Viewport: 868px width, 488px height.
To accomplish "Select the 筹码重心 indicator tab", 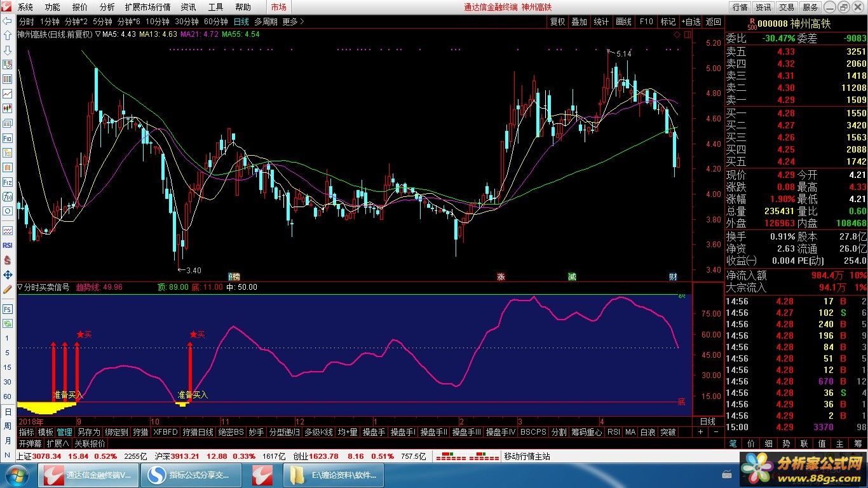I will 587,432.
